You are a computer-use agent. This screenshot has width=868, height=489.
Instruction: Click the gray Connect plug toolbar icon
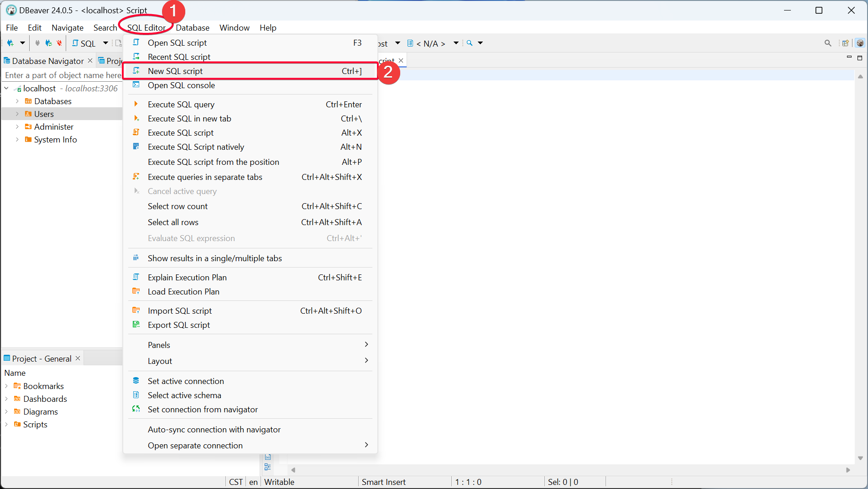pos(37,43)
